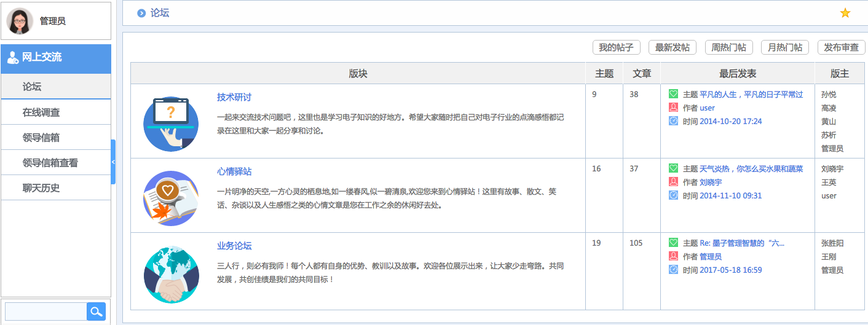The image size is (868, 325).
Task: Collapse the sidebar using the side handle
Action: (x=113, y=162)
